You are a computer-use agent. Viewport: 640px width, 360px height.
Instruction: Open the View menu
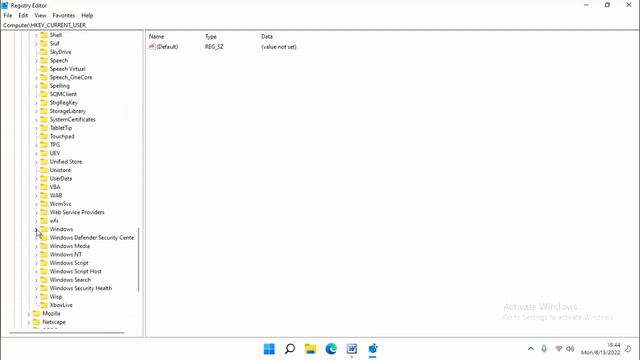40,15
